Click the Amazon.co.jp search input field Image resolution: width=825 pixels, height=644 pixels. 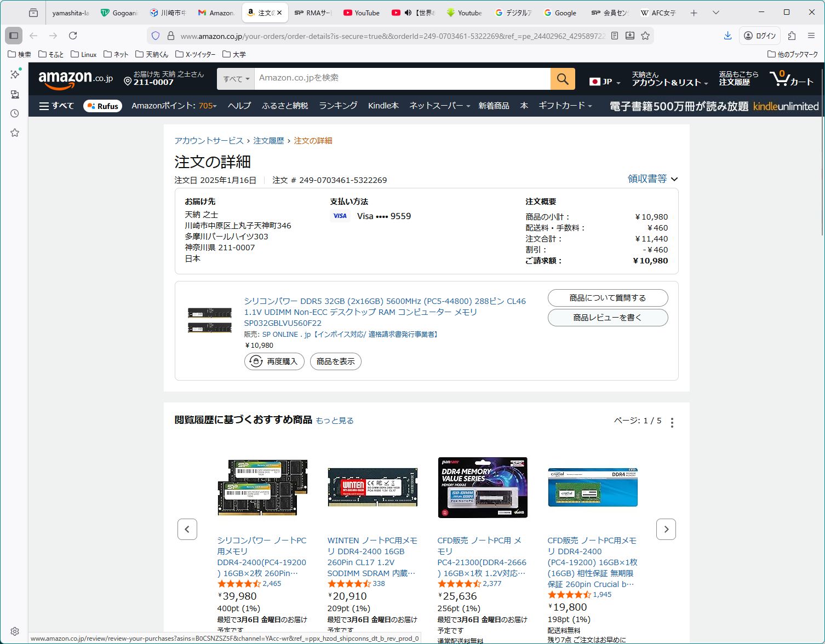pos(402,78)
